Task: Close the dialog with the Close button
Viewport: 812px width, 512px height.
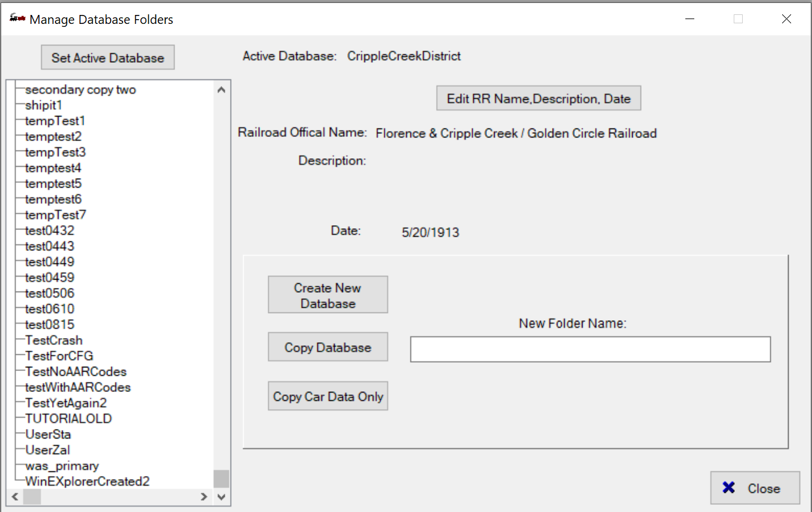Action: pos(755,488)
